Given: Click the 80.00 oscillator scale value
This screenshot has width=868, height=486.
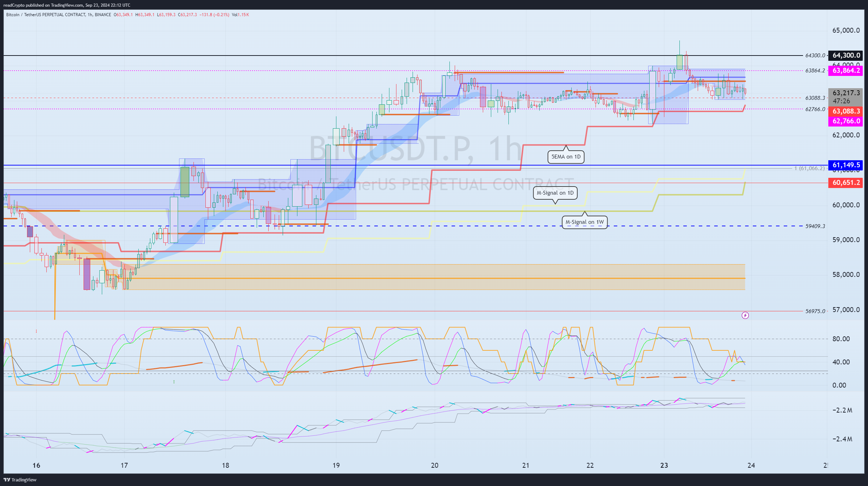Looking at the screenshot, I should 841,339.
